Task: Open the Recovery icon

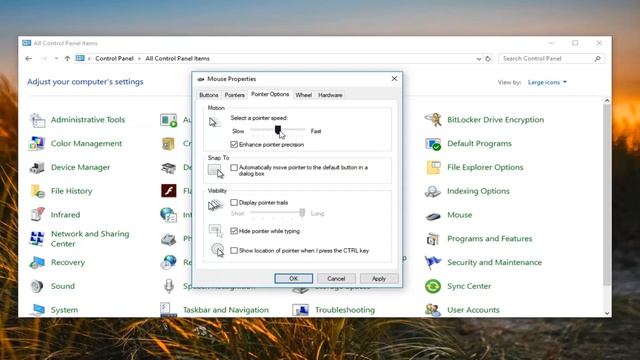Action: 37,262
